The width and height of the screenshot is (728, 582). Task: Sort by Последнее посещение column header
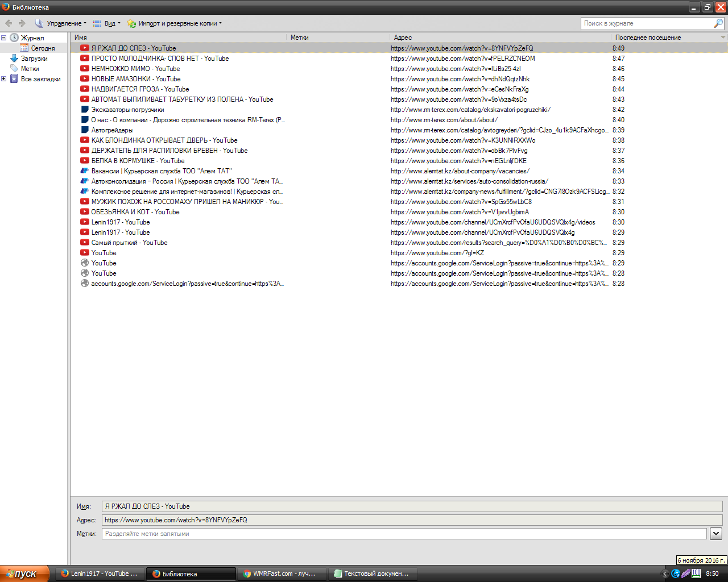[x=665, y=38]
